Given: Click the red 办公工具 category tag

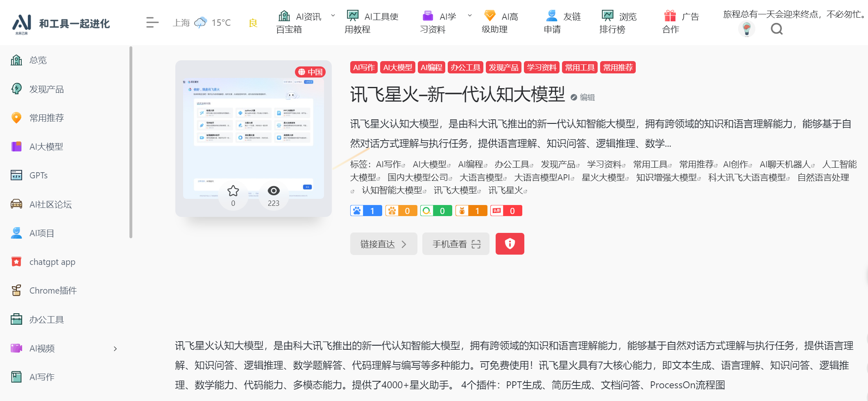Looking at the screenshot, I should (465, 67).
